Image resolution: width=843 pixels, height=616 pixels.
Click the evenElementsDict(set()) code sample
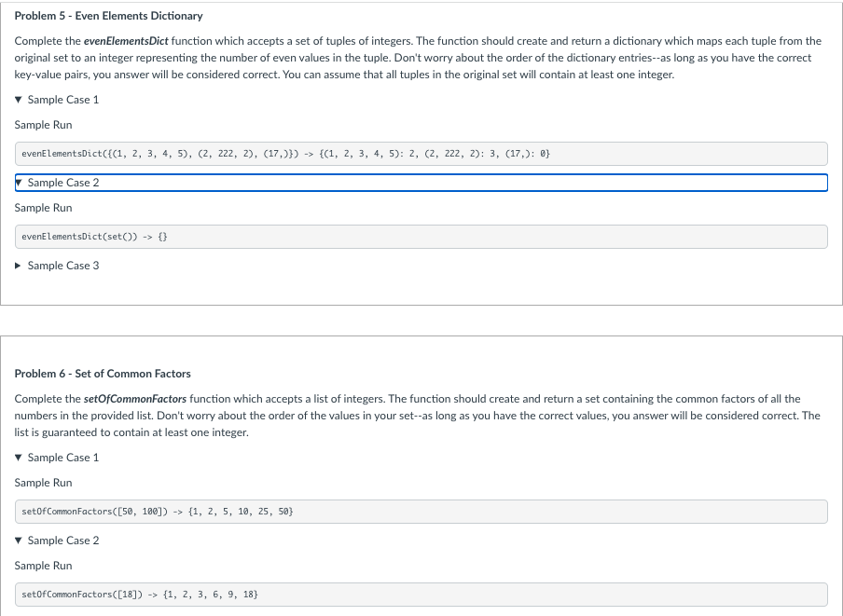click(x=421, y=237)
